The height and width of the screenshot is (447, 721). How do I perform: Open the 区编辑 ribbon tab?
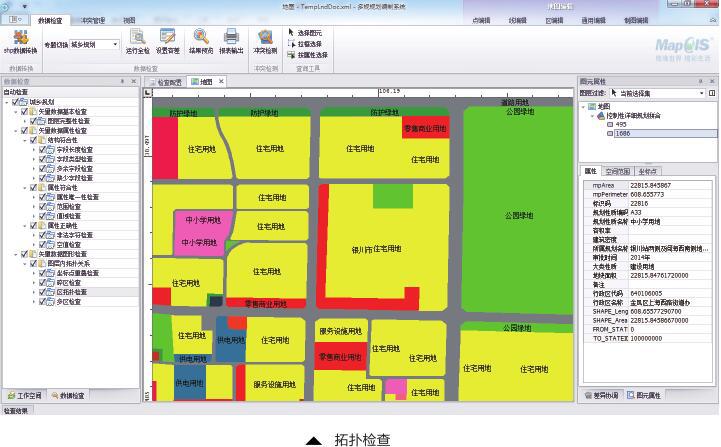point(554,20)
